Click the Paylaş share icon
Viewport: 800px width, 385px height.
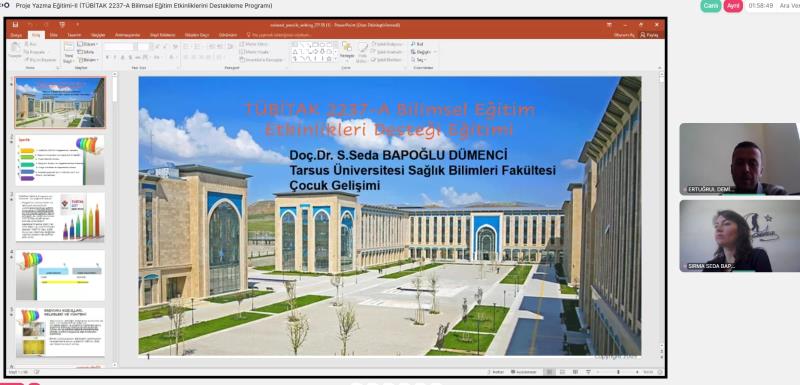[643, 35]
